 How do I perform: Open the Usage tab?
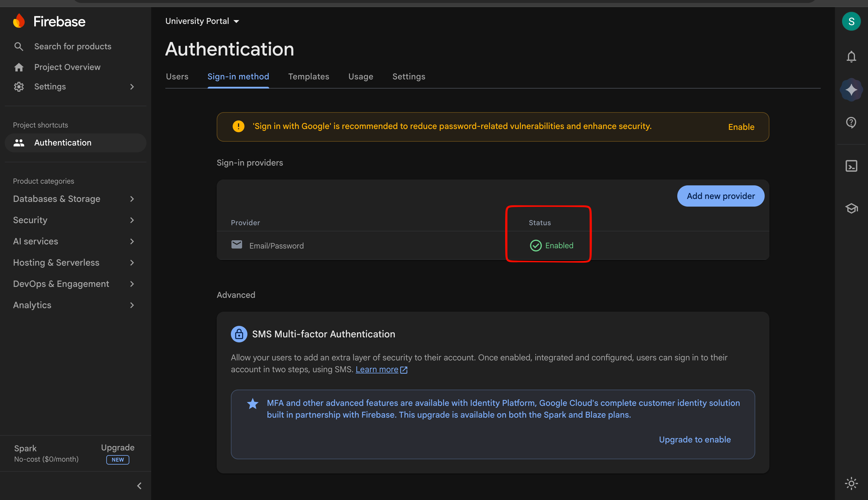(x=361, y=76)
